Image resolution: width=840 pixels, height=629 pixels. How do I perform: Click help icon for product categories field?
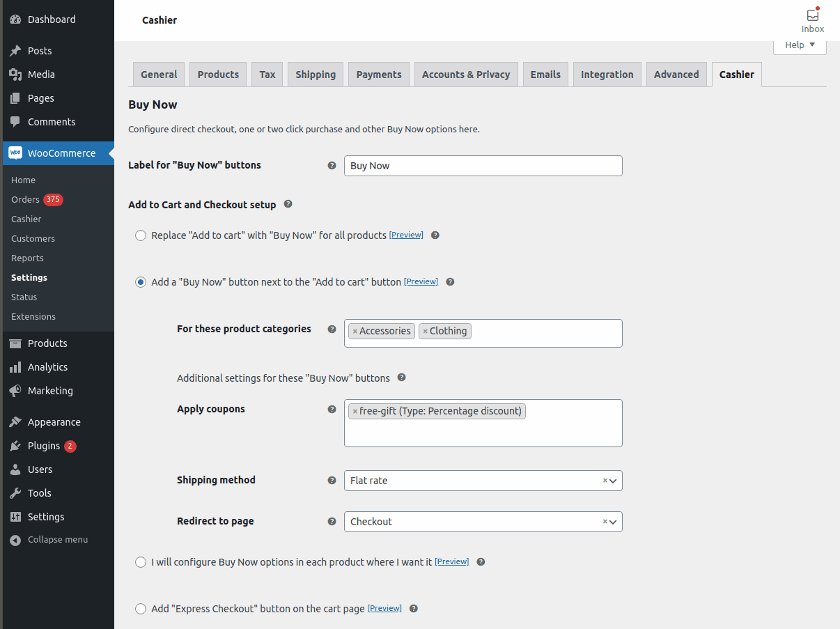pyautogui.click(x=332, y=329)
